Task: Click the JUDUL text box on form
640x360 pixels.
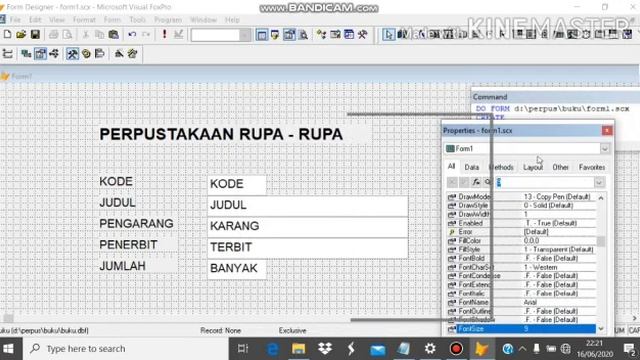Action: pos(307,205)
